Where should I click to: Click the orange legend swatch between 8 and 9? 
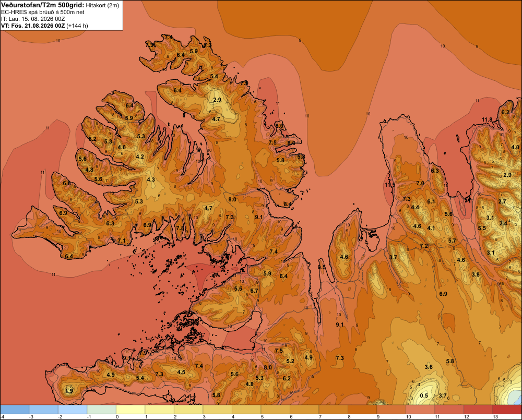pyautogui.click(x=362, y=410)
